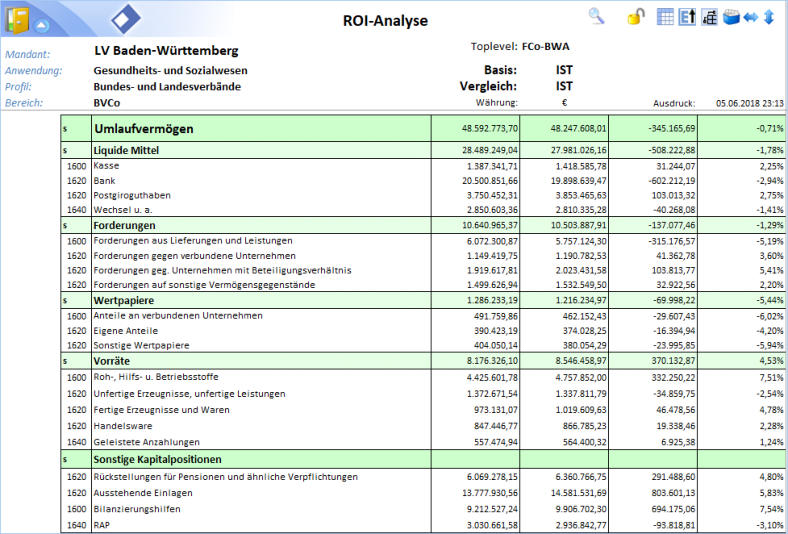Click the yellow door exit icon

pyautogui.click(x=17, y=19)
